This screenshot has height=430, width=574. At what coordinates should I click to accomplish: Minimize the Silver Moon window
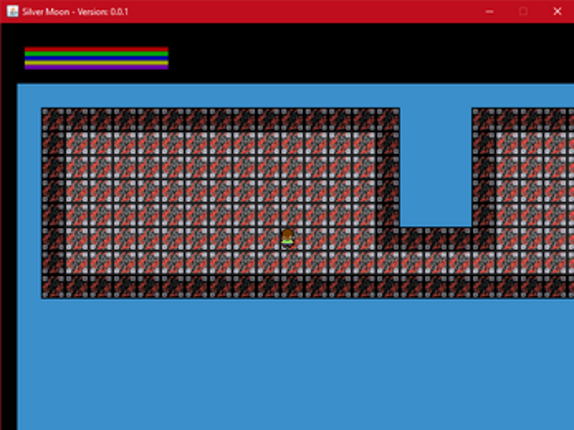(489, 11)
